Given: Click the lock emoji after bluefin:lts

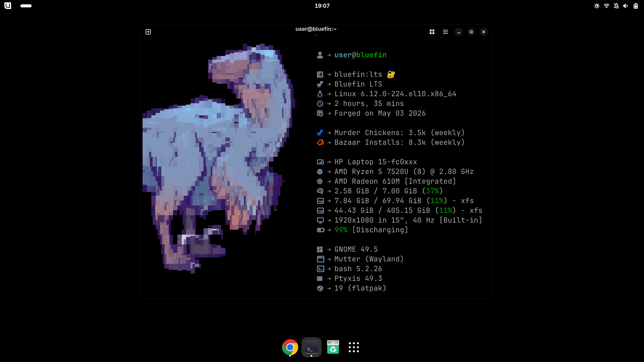Looking at the screenshot, I should coord(391,74).
